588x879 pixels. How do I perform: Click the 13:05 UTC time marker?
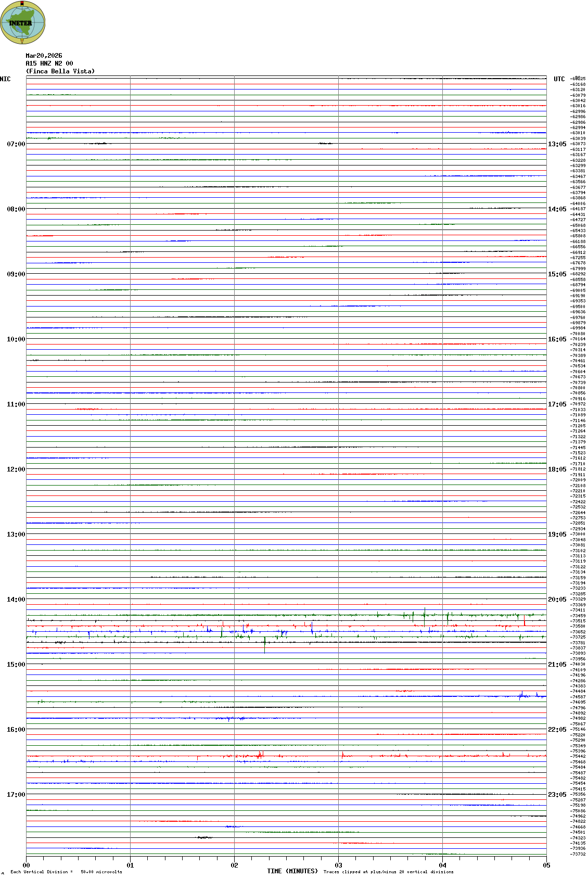(x=557, y=144)
